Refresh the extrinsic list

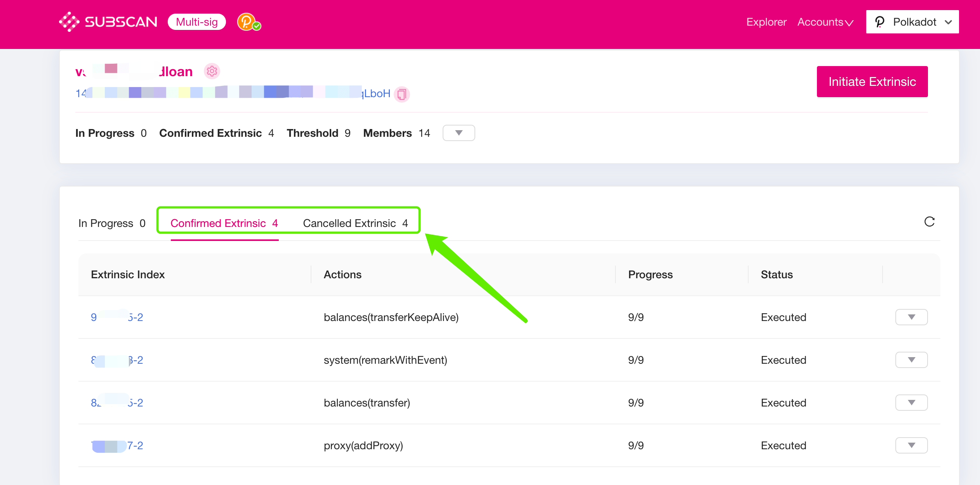[929, 222]
